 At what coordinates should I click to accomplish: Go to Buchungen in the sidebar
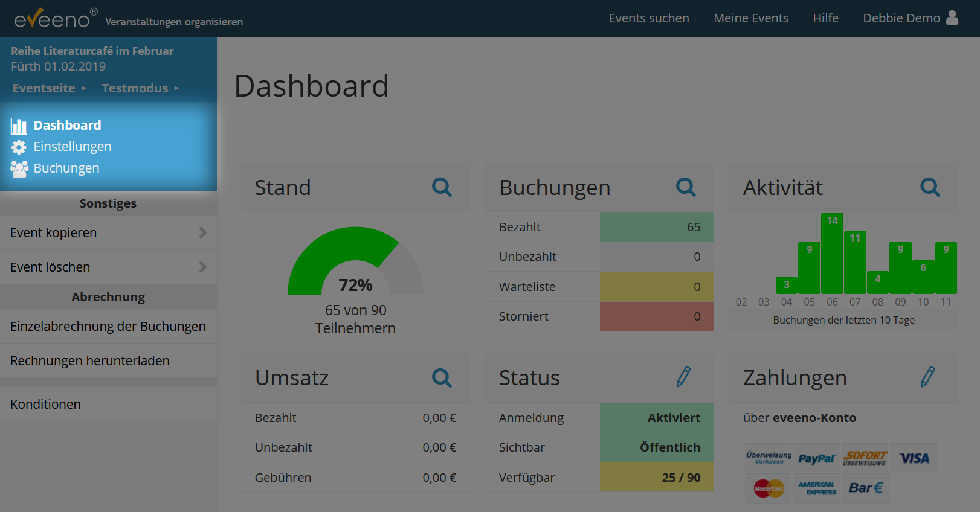tap(66, 168)
